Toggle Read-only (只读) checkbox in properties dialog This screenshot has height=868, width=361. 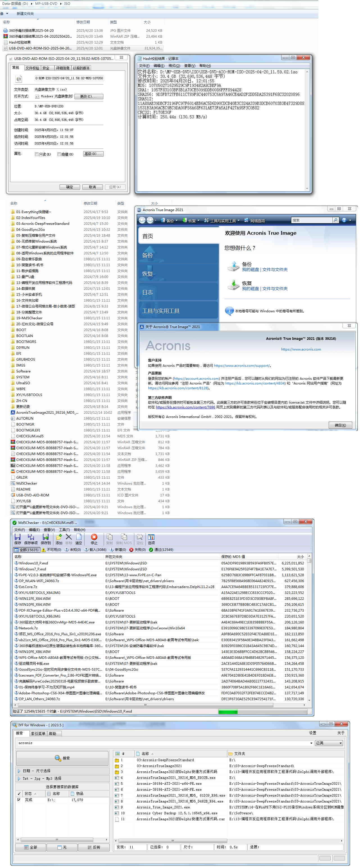[37, 154]
